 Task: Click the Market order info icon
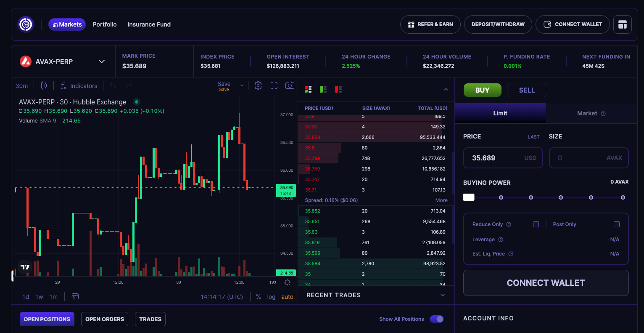coord(603,114)
